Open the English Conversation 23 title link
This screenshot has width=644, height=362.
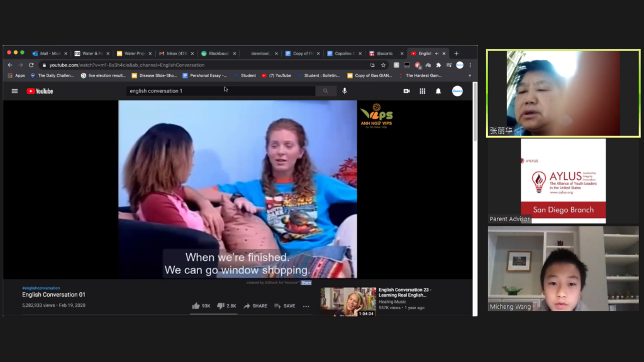click(405, 292)
